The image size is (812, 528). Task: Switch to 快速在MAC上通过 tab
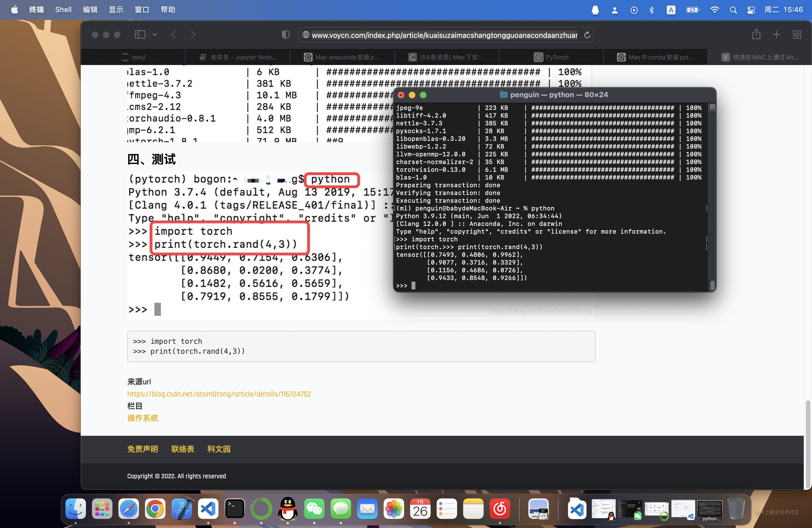[x=760, y=57]
